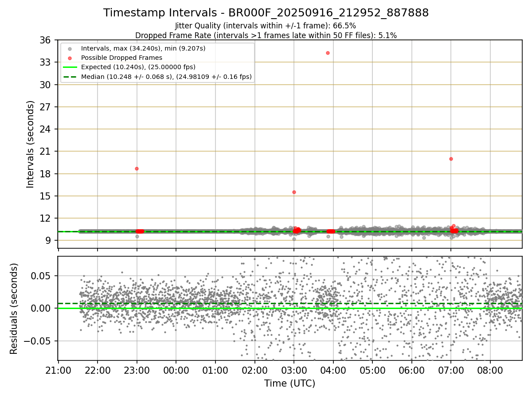Click the '12' y-axis tick label
532x399 pixels.
pyautogui.click(x=46, y=218)
